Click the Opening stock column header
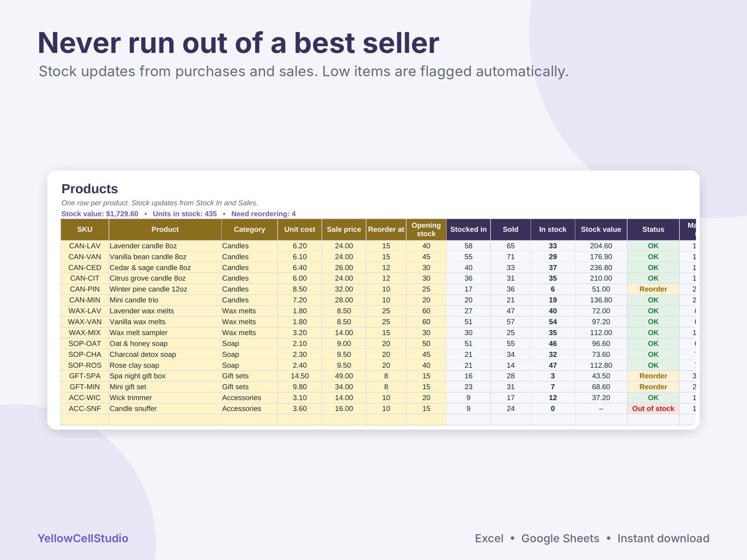This screenshot has height=560, width=747. (x=426, y=230)
